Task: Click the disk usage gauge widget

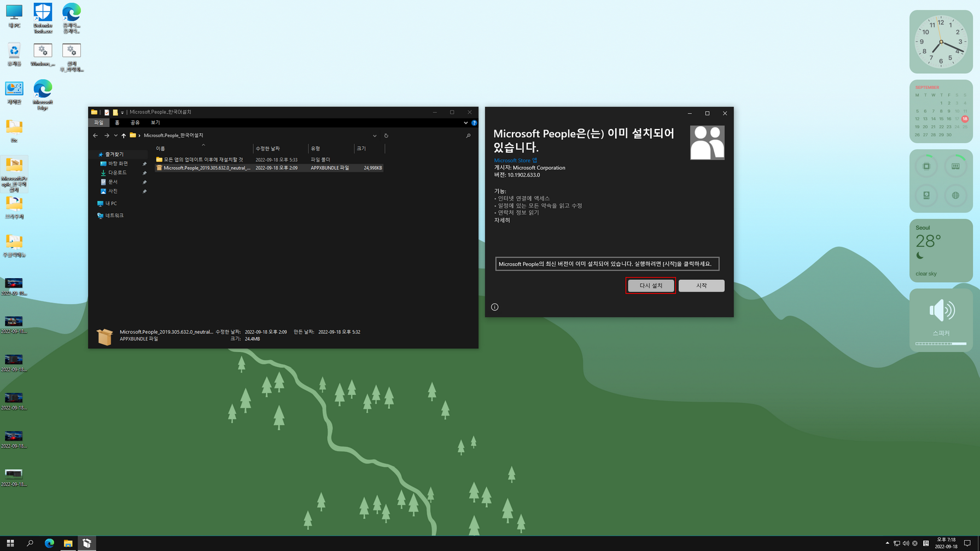Action: (926, 195)
